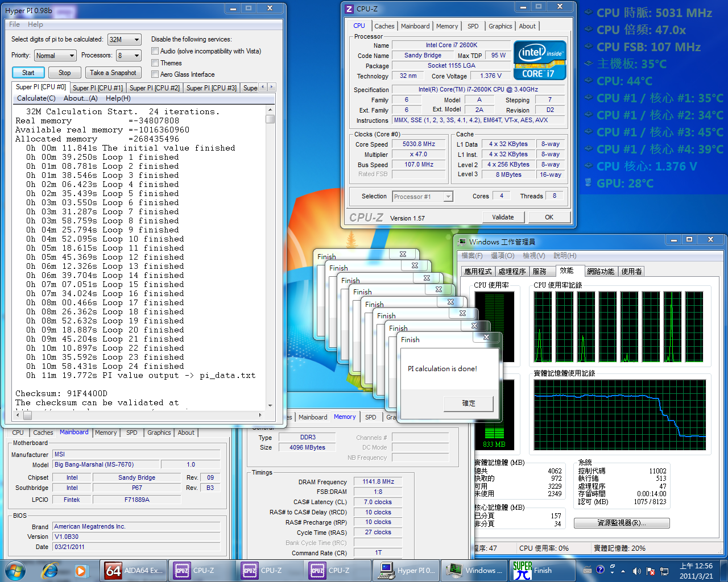Click the Task Manager title bar icon
This screenshot has height=582, width=728.
462,242
